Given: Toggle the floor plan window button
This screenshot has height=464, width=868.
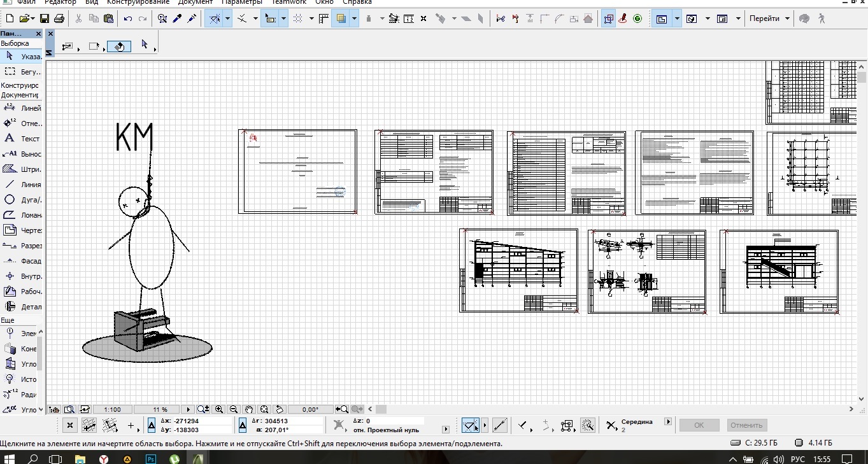Looking at the screenshot, I should pyautogui.click(x=662, y=19).
